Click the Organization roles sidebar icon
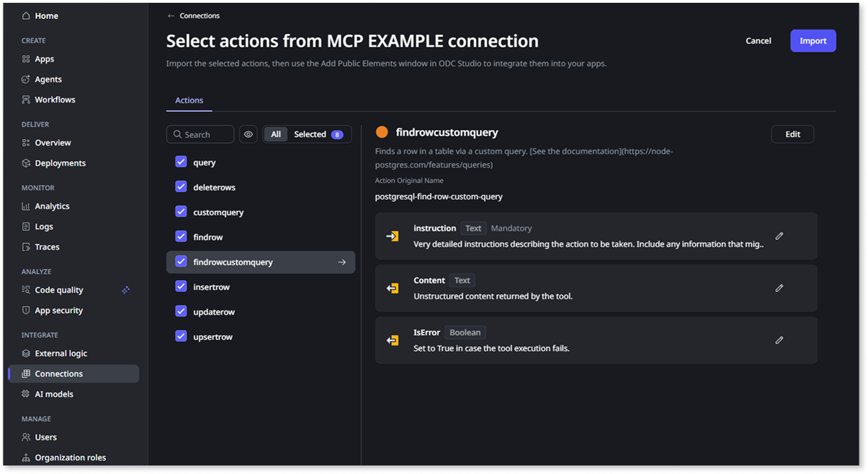This screenshot has width=868, height=474. (26, 458)
